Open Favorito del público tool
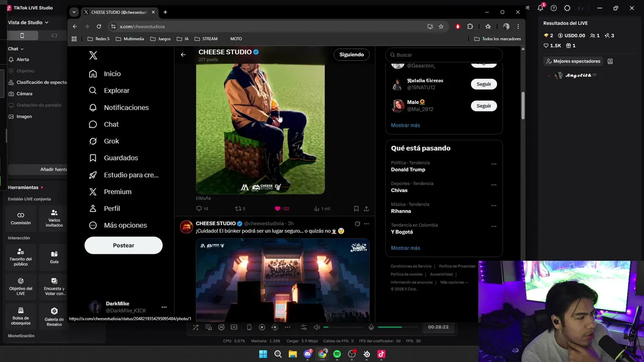The height and width of the screenshot is (362, 644). 21,257
